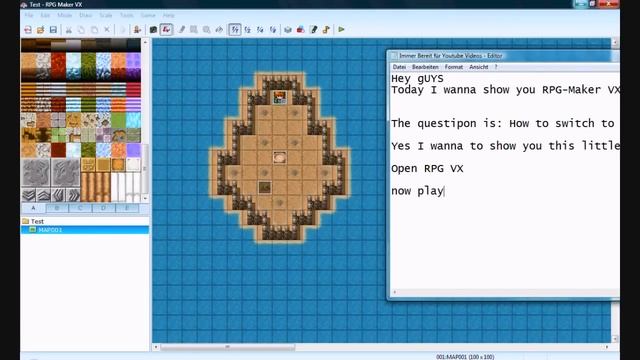Click the treasure chest event on the map
This screenshot has height=360, width=640.
(x=280, y=97)
